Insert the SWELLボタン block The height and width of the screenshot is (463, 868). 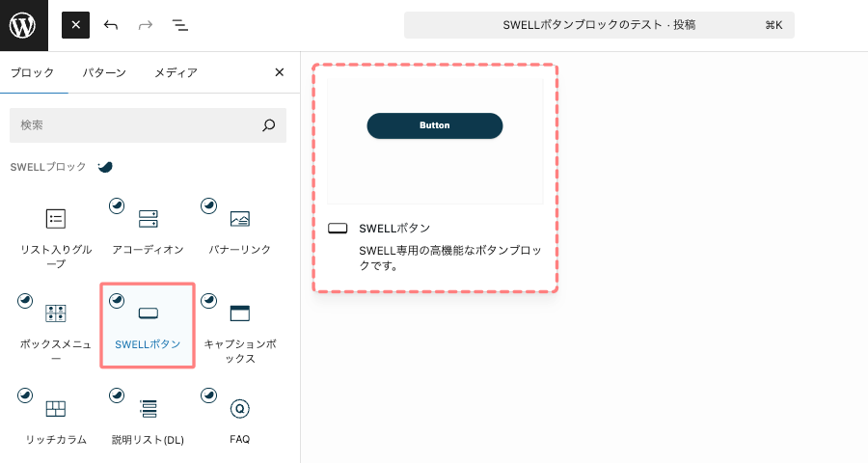click(148, 326)
